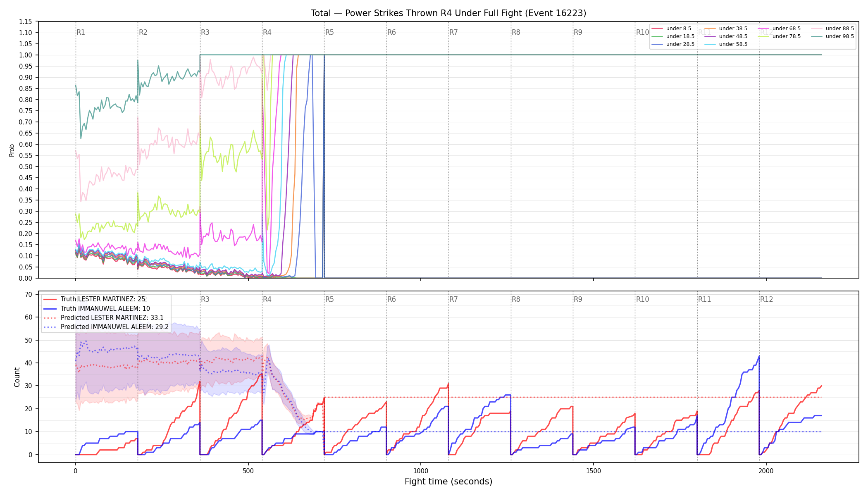
Task: Click the 1000 tick on the time axis
Action: (x=421, y=471)
